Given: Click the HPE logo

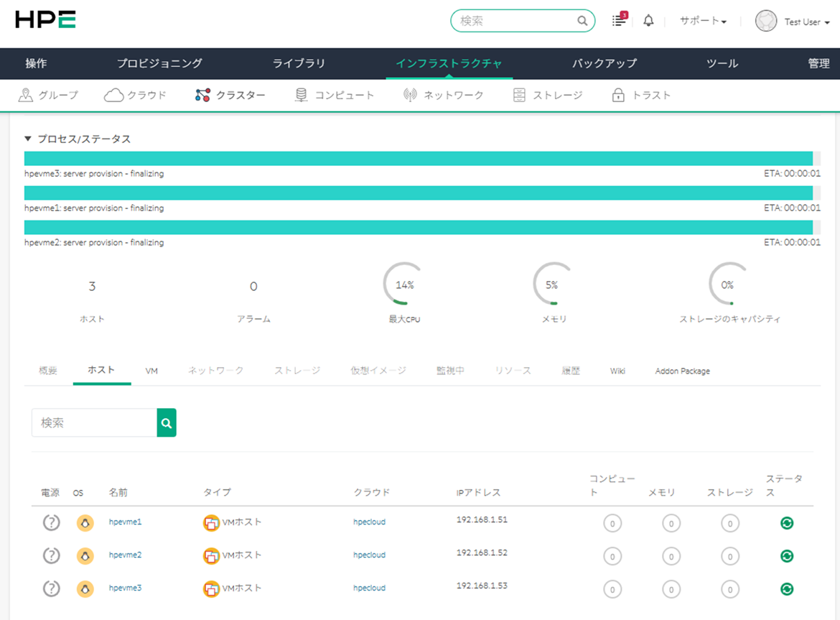Looking at the screenshot, I should pyautogui.click(x=46, y=20).
